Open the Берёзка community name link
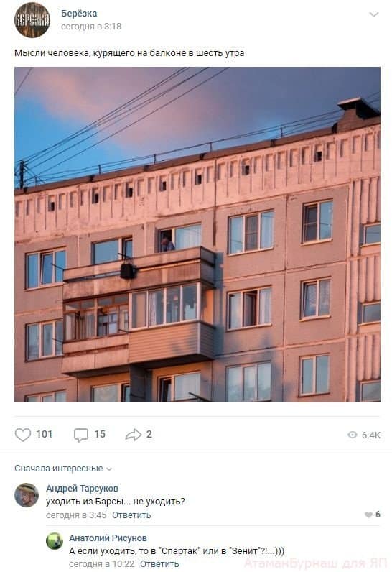The height and width of the screenshot is (572, 392). tap(79, 14)
